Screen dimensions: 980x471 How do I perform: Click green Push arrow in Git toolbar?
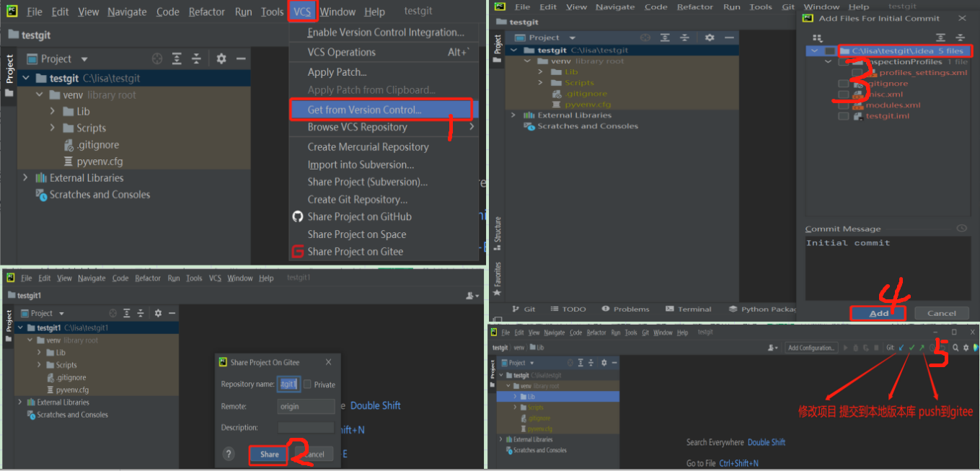922,348
